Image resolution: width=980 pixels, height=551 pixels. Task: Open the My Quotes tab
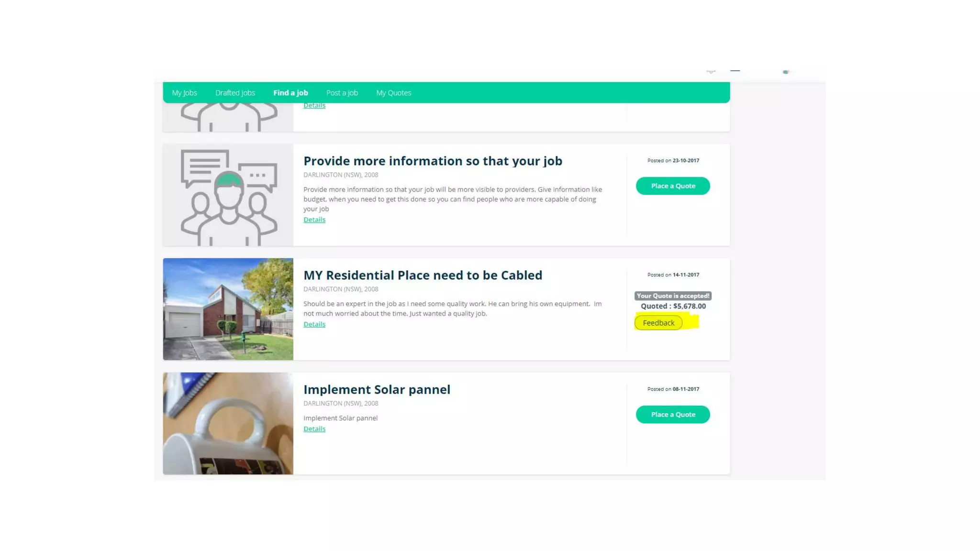(393, 93)
